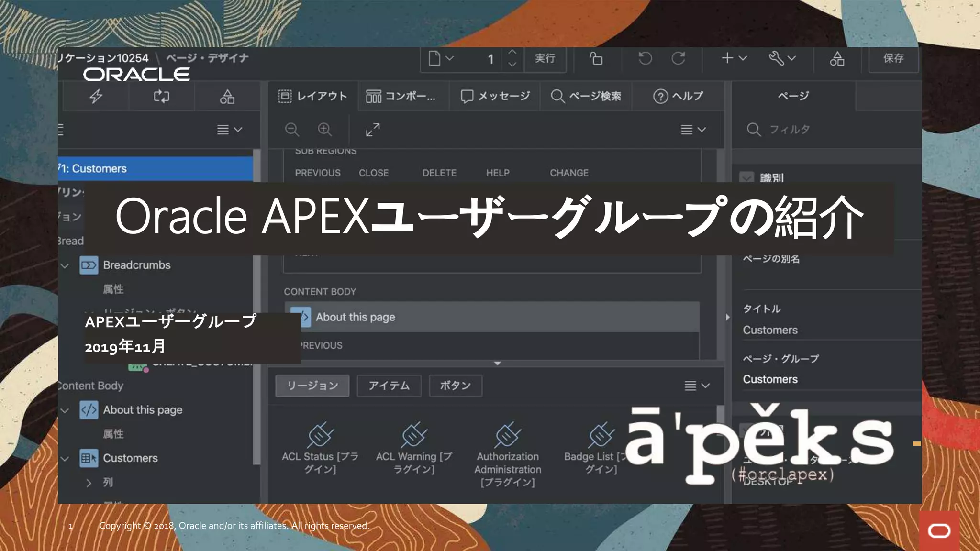Click the DELETE slot in layout
980x551 pixels.
(439, 173)
